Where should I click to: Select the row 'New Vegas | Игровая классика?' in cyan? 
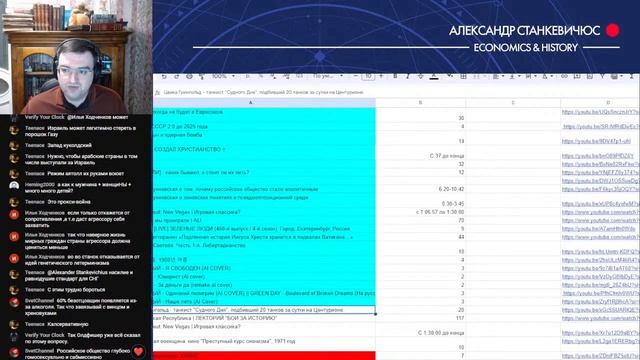[264, 212]
